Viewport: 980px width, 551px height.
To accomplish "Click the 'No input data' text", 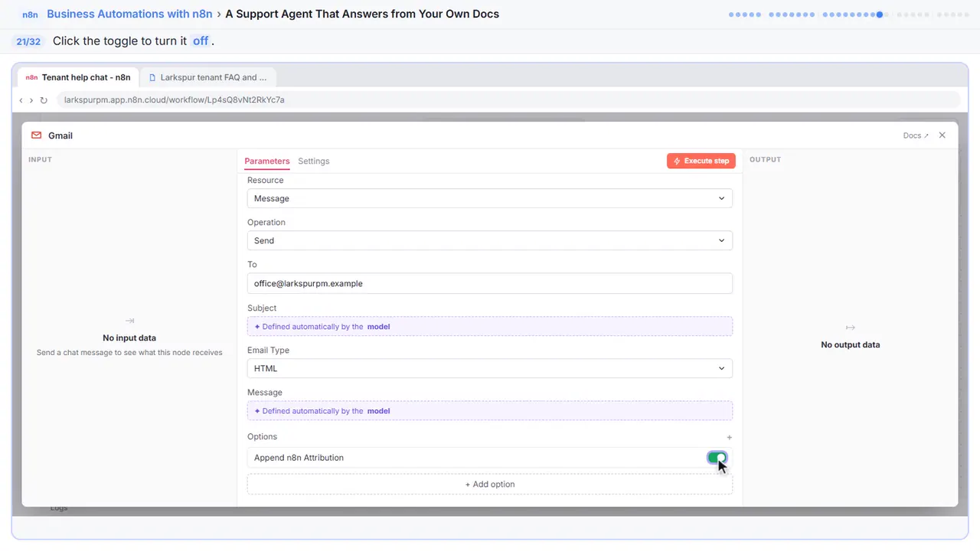I will [129, 337].
